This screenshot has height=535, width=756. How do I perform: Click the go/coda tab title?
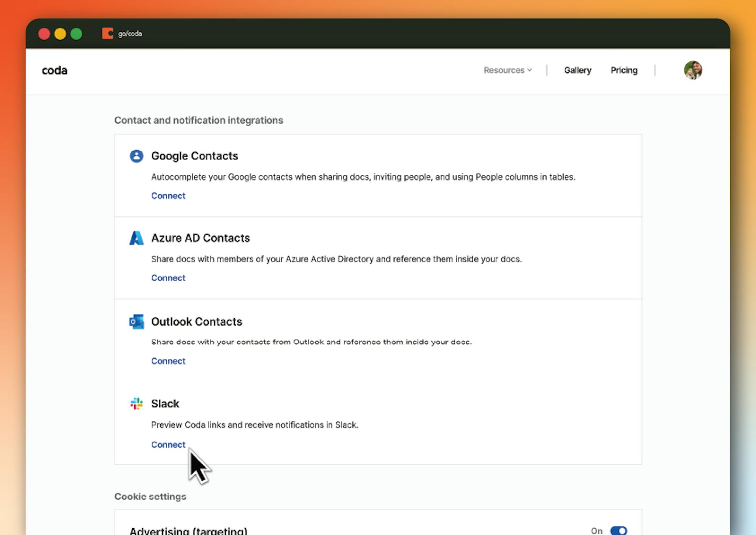(130, 34)
